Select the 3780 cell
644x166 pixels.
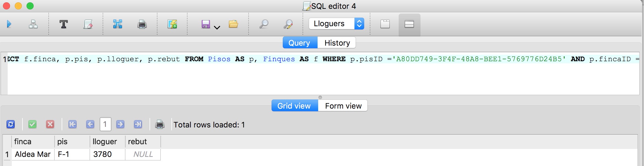click(x=107, y=154)
